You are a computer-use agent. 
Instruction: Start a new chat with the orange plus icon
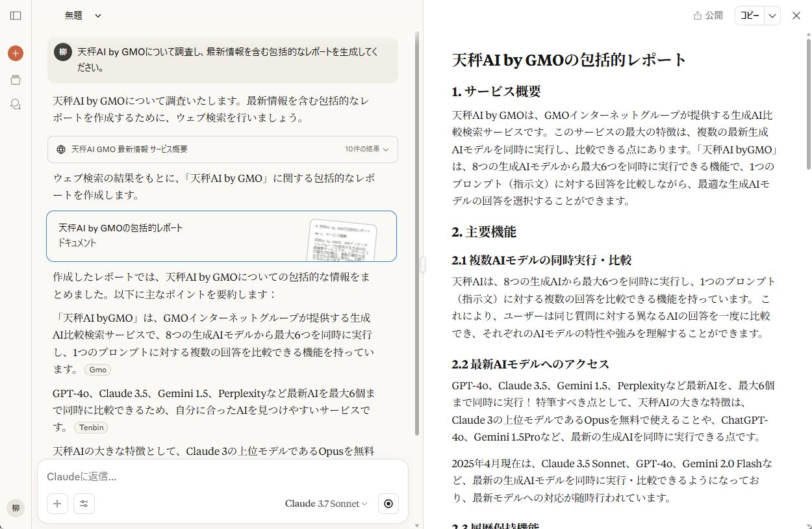coord(16,53)
